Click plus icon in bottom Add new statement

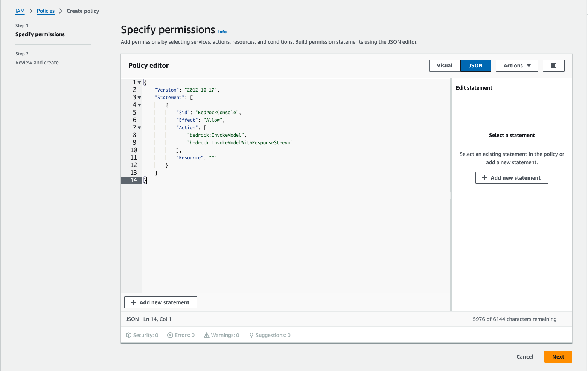tap(134, 302)
